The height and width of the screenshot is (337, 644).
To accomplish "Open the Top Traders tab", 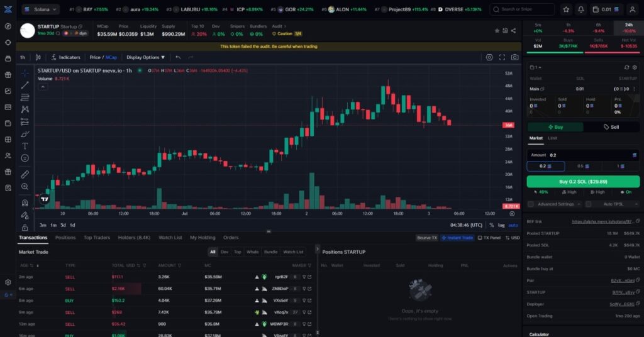I will 96,238.
